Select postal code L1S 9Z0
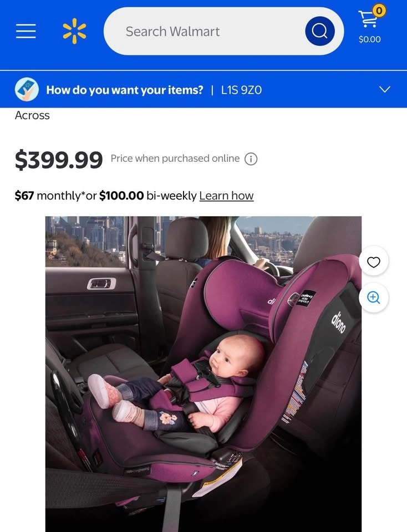Image resolution: width=407 pixels, height=532 pixels. click(241, 90)
